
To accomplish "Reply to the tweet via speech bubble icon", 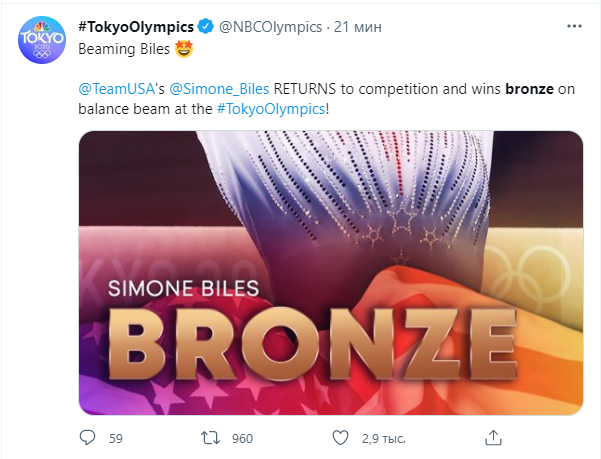I will click(87, 438).
